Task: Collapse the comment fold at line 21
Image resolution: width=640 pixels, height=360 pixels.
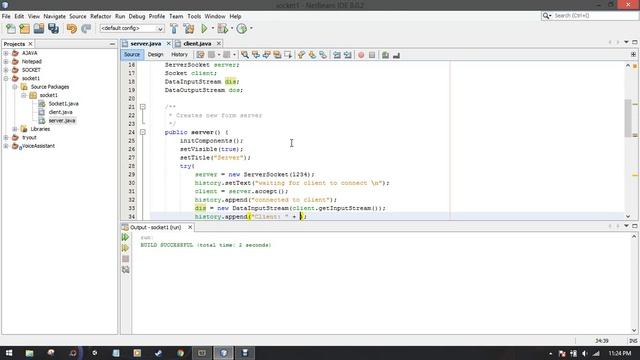Action: (142, 107)
